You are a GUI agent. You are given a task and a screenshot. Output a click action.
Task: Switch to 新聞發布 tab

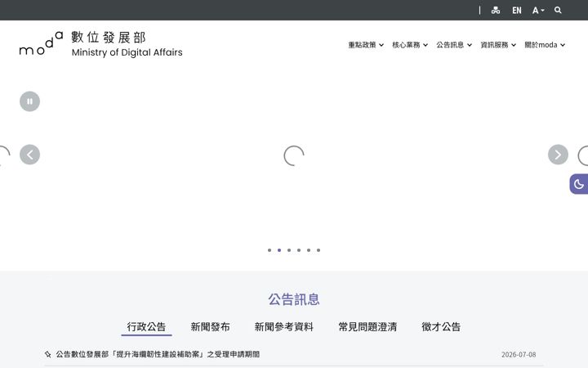(x=210, y=327)
